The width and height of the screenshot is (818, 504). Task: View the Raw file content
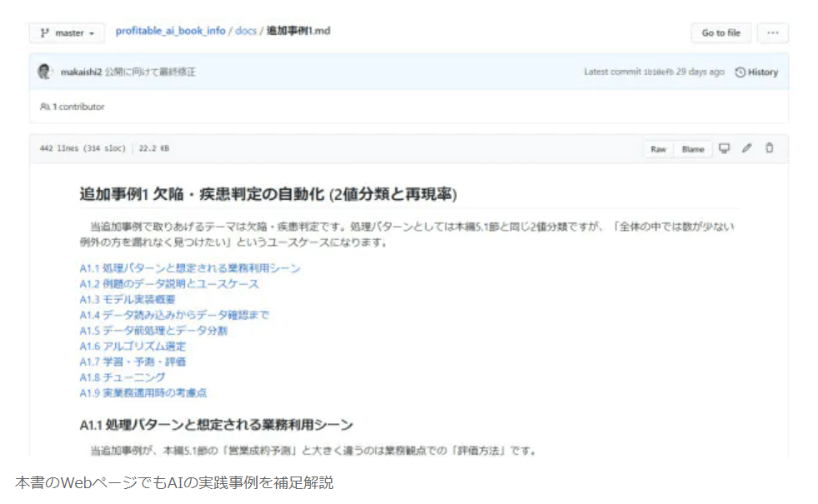point(658,149)
